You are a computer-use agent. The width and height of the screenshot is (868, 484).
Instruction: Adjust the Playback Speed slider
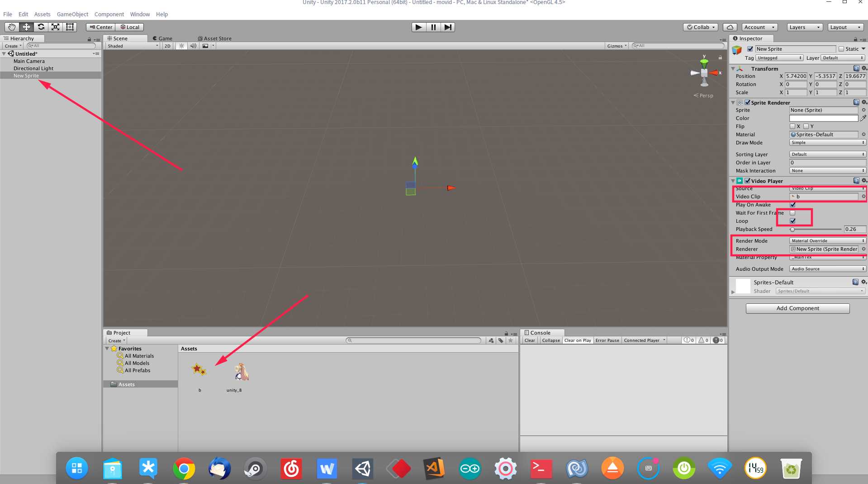click(x=816, y=229)
